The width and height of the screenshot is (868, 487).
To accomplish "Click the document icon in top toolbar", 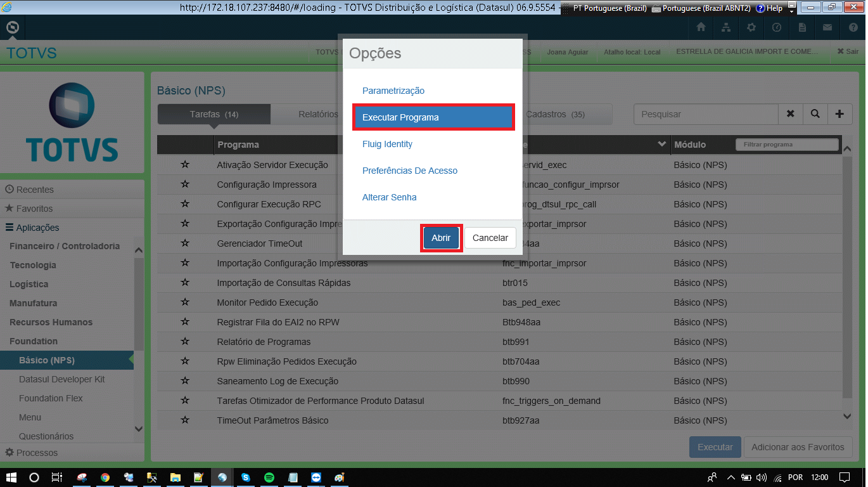I will [x=802, y=28].
